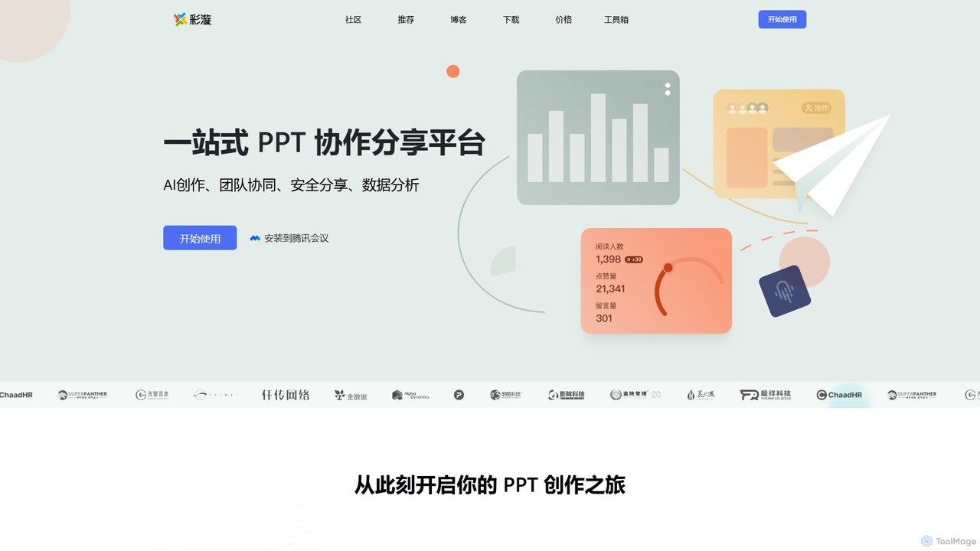Click the large 开始使用 button under the headline

(200, 238)
